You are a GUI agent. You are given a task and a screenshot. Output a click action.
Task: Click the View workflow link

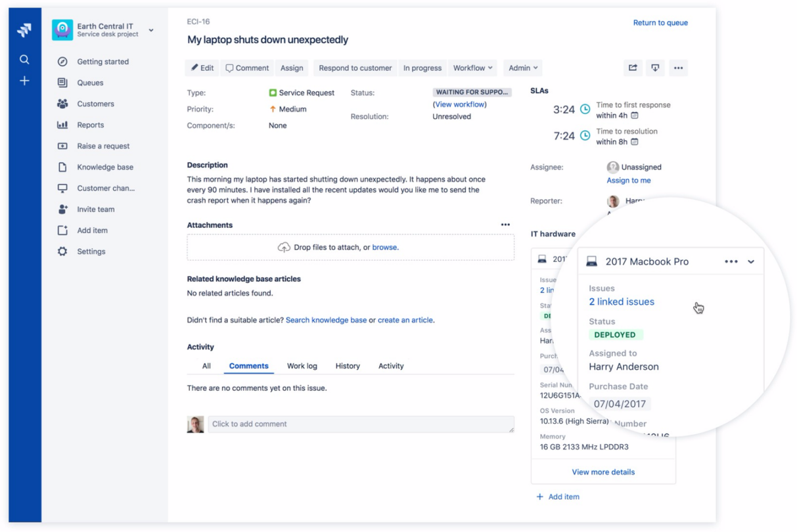[x=460, y=104]
